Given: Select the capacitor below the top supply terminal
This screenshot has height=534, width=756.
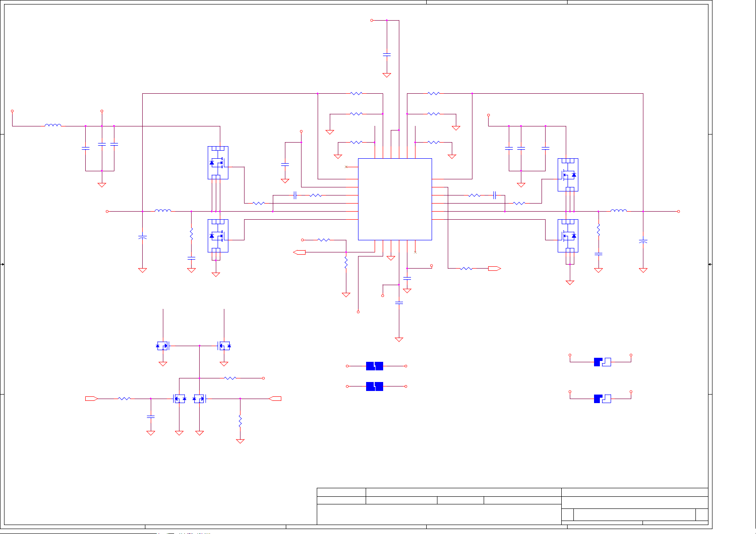Looking at the screenshot, I should [387, 55].
